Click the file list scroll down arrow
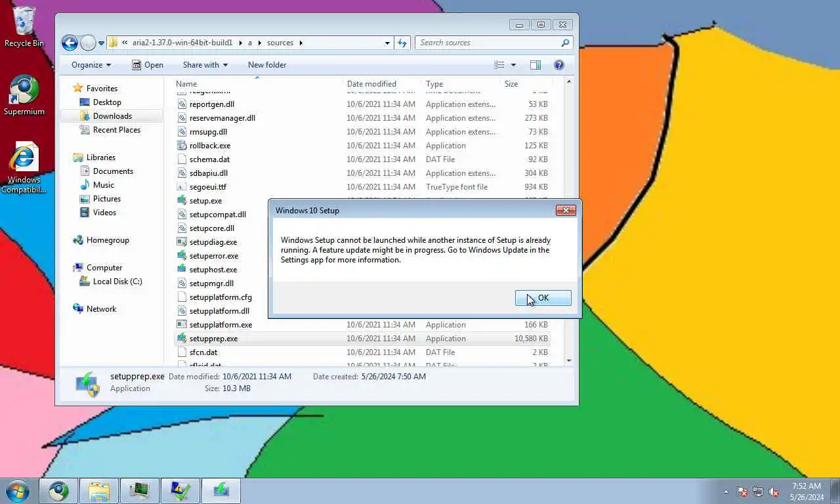The width and height of the screenshot is (840, 504). coord(568,360)
